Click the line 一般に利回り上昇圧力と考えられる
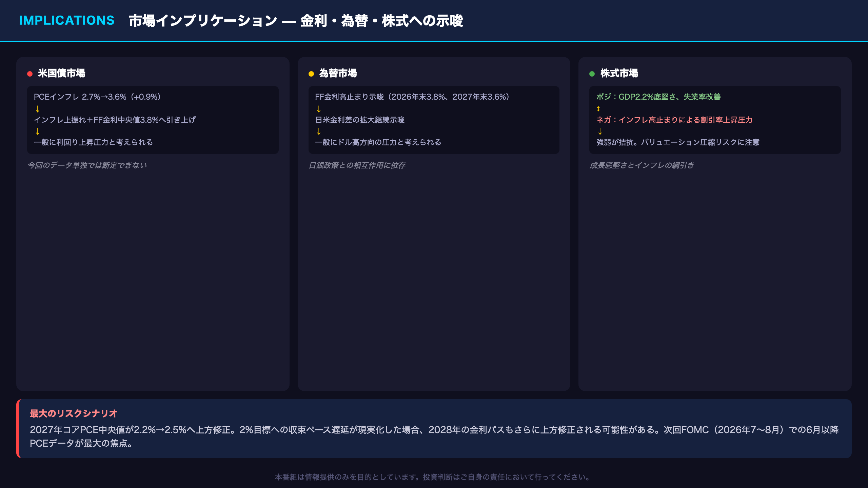 pos(94,142)
